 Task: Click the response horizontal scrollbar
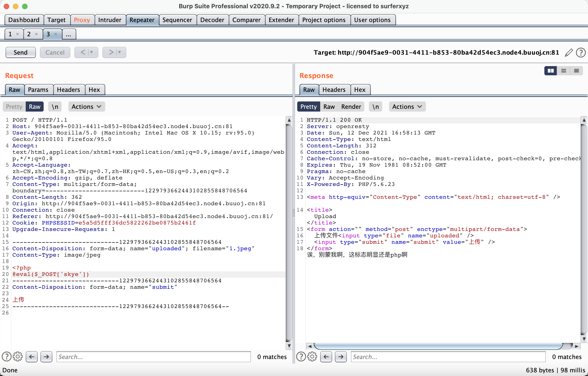[x=438, y=346]
